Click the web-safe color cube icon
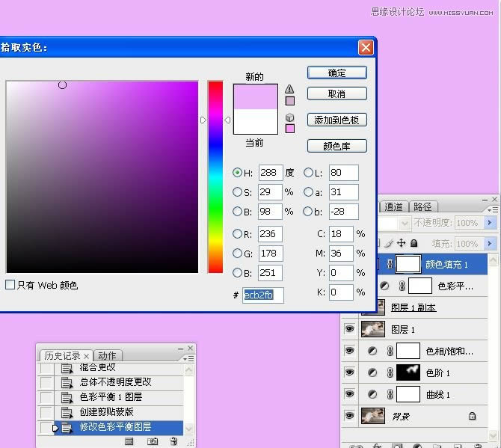This screenshot has height=448, width=501. click(x=289, y=117)
